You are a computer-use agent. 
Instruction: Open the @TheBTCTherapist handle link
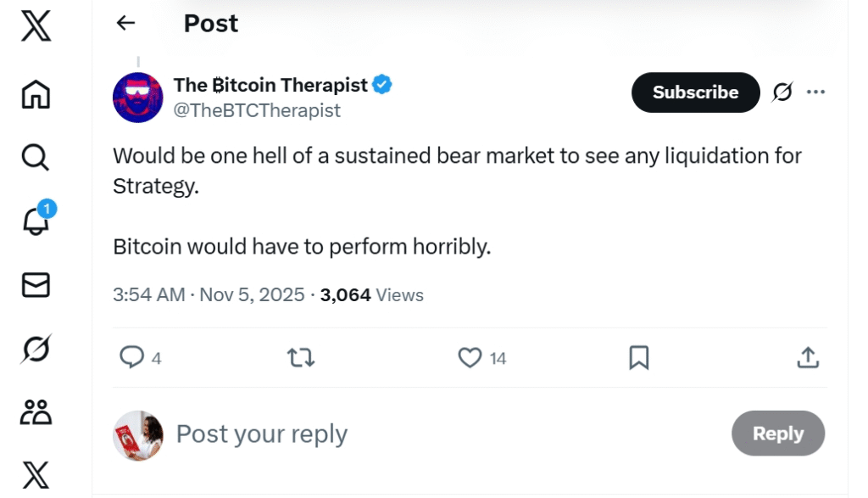(257, 110)
